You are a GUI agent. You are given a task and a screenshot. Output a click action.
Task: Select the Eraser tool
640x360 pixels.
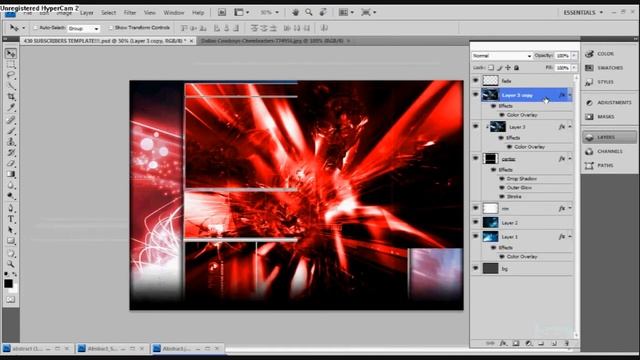[11, 163]
